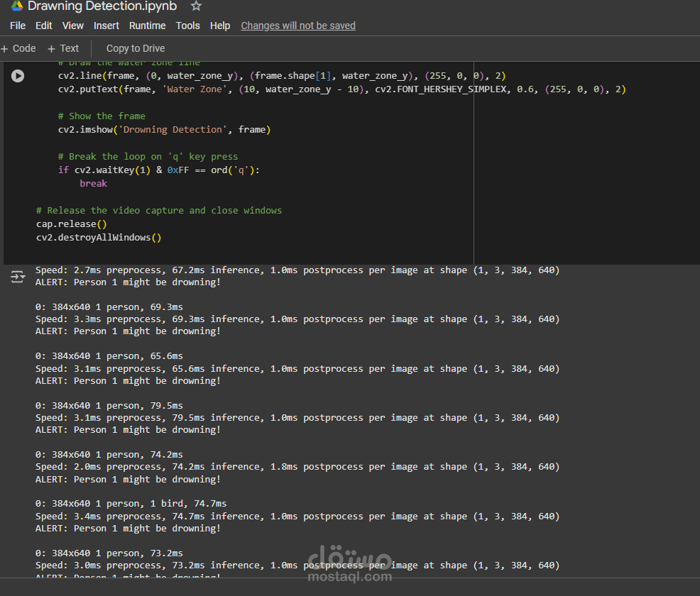Click the cv2.imshow 'Drowning Detection' code line
Image resolution: width=700 pixels, height=596 pixels.
pyautogui.click(x=164, y=130)
